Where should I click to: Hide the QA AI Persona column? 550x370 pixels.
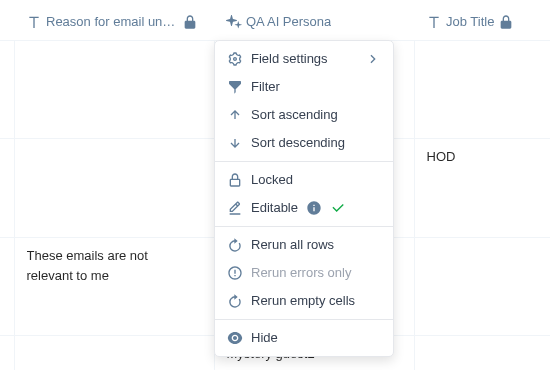(304, 337)
